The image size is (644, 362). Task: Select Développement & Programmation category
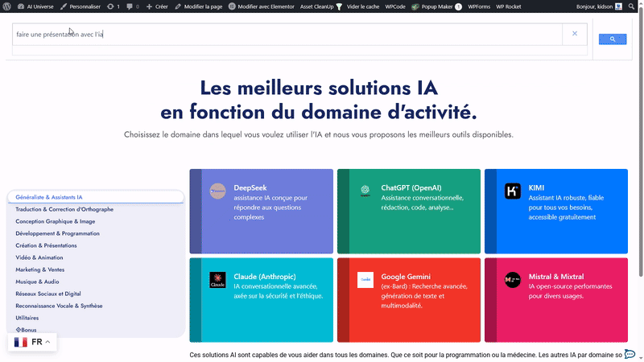57,233
